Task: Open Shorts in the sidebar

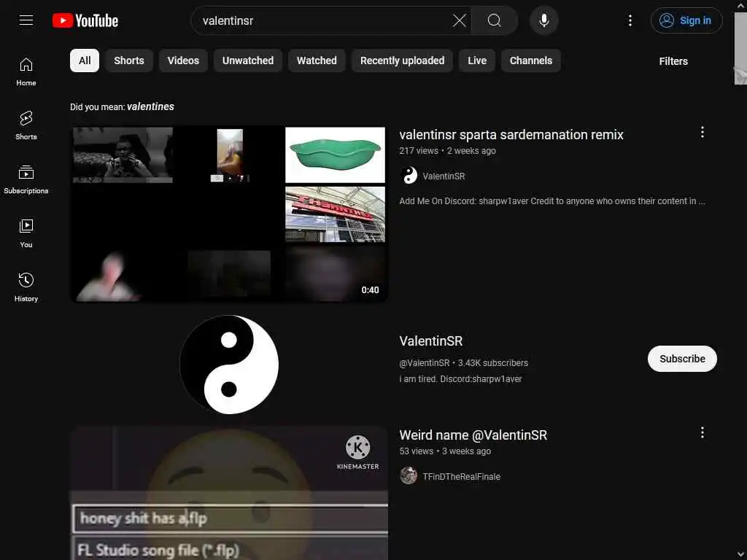Action: 26,125
